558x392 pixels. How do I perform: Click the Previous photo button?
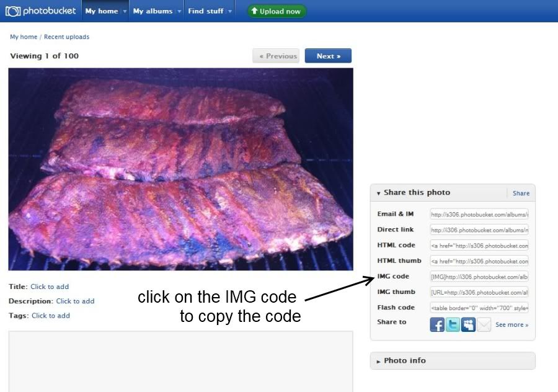(x=276, y=56)
